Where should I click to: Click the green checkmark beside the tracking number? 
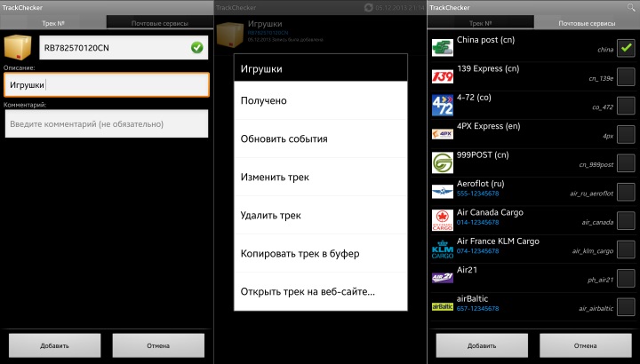196,48
